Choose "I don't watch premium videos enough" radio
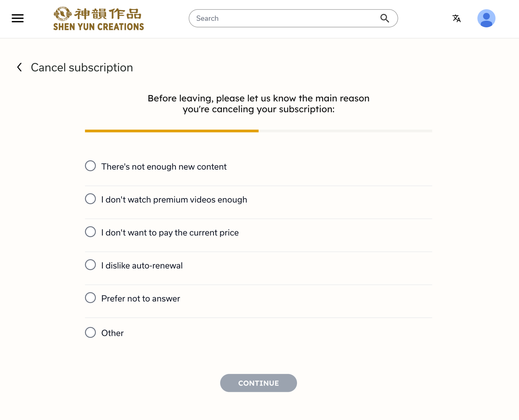This screenshot has height=420, width=519. [90, 199]
